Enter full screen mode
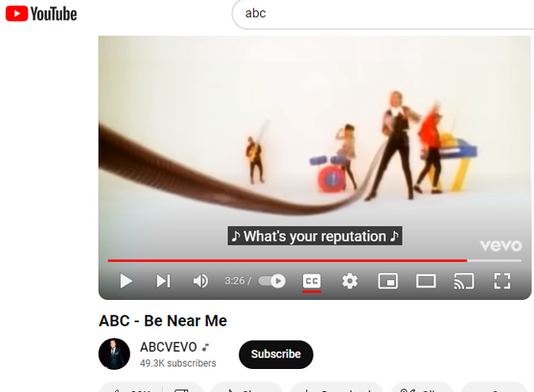The width and height of the screenshot is (534, 392). 502,281
